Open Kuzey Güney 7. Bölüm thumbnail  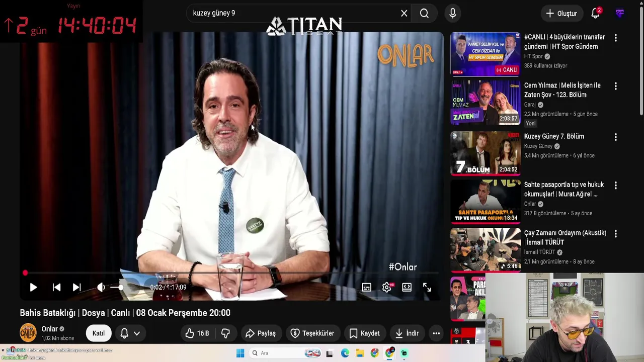[x=486, y=153]
